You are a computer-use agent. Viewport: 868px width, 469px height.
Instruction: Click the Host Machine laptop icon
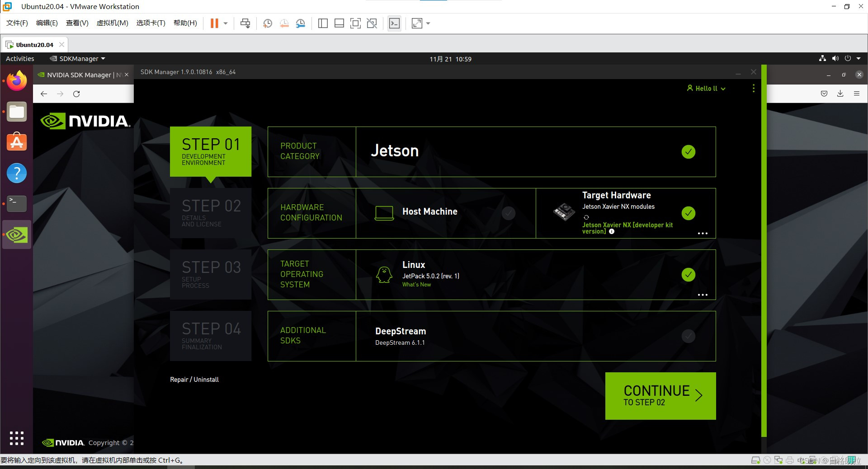pos(384,213)
